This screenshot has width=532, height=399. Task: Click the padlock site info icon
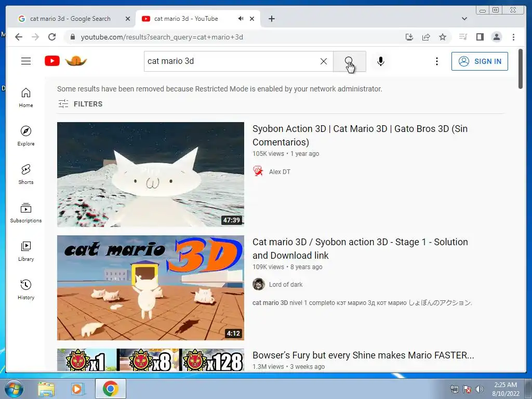point(72,37)
